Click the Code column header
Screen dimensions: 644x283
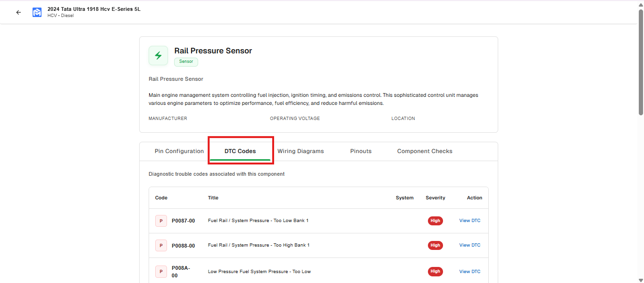[x=161, y=197]
